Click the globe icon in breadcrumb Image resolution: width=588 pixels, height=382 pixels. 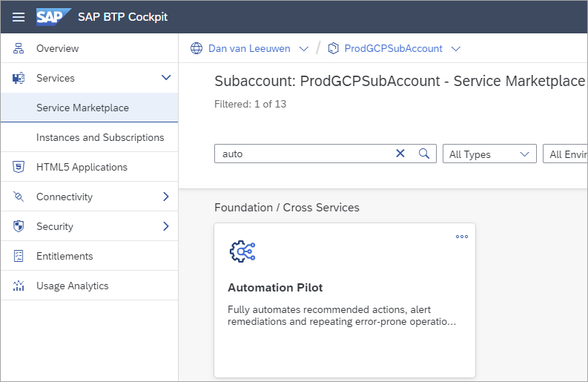[x=196, y=48]
